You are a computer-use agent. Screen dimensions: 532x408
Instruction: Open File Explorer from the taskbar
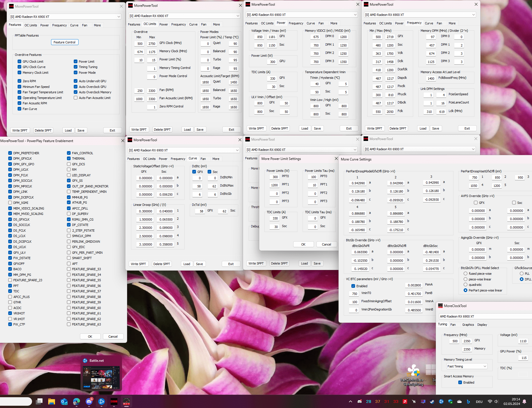[51, 401]
